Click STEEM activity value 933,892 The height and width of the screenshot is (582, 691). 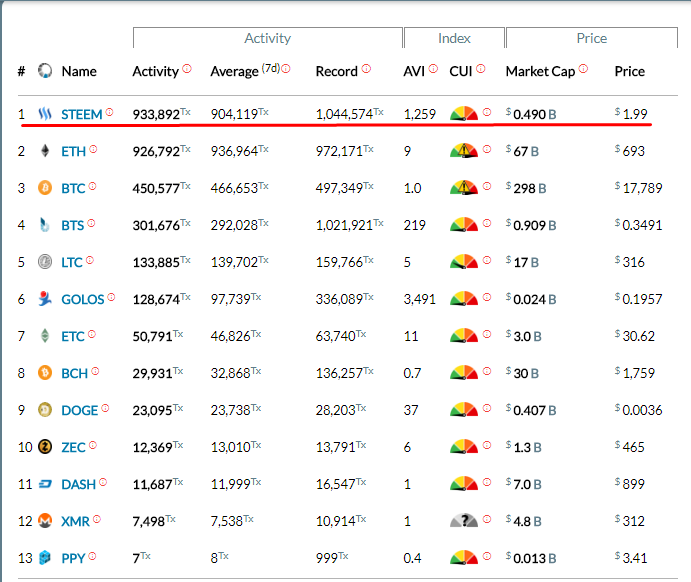tap(161, 114)
